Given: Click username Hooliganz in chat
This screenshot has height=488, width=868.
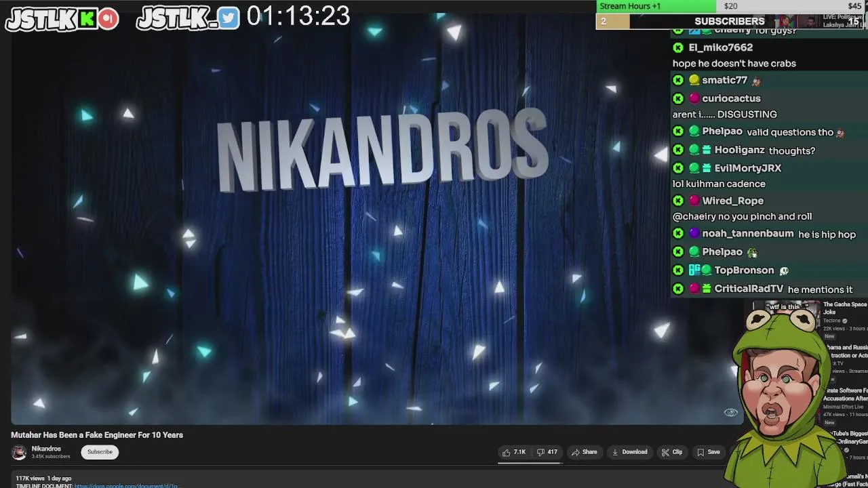Looking at the screenshot, I should 739,150.
